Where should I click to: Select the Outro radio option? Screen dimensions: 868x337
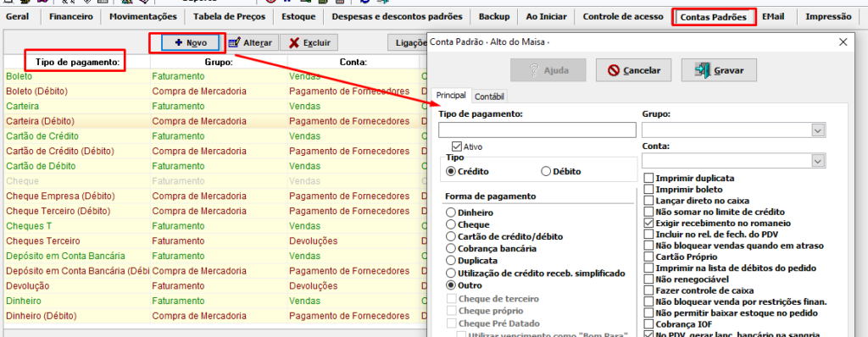click(x=451, y=285)
